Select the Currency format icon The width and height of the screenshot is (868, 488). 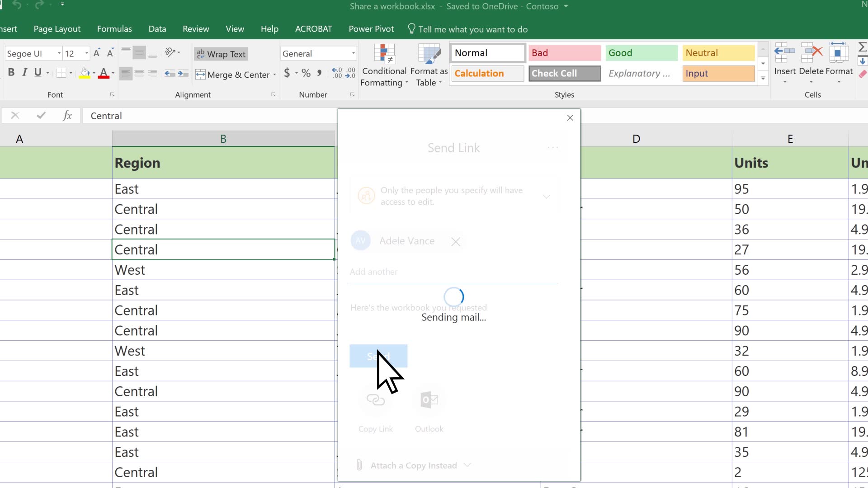pos(287,73)
